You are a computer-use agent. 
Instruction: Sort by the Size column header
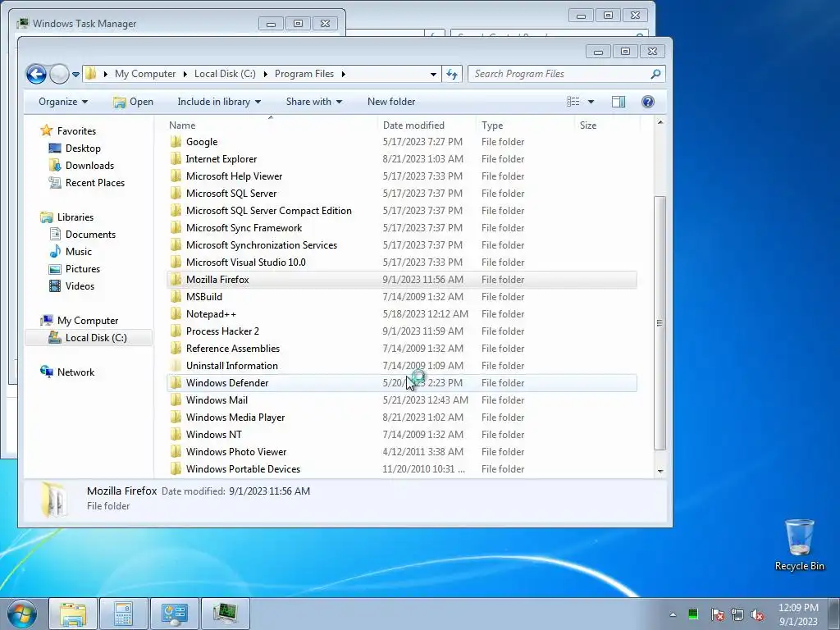point(587,126)
